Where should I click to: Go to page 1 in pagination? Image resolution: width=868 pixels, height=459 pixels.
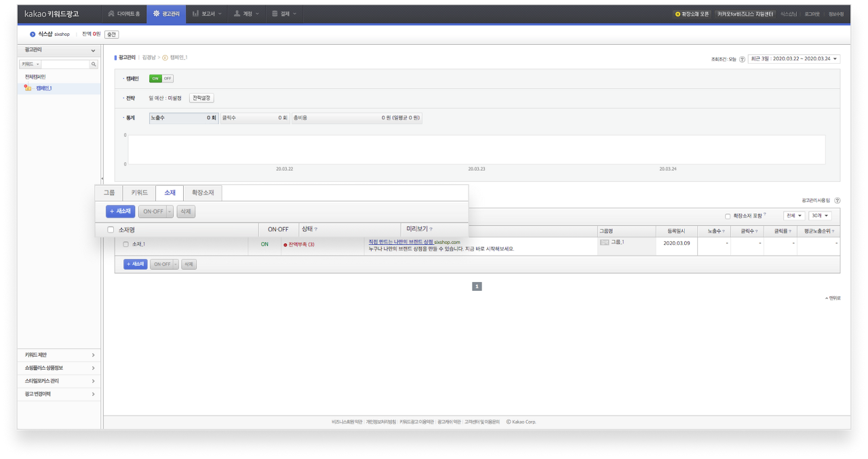point(477,287)
